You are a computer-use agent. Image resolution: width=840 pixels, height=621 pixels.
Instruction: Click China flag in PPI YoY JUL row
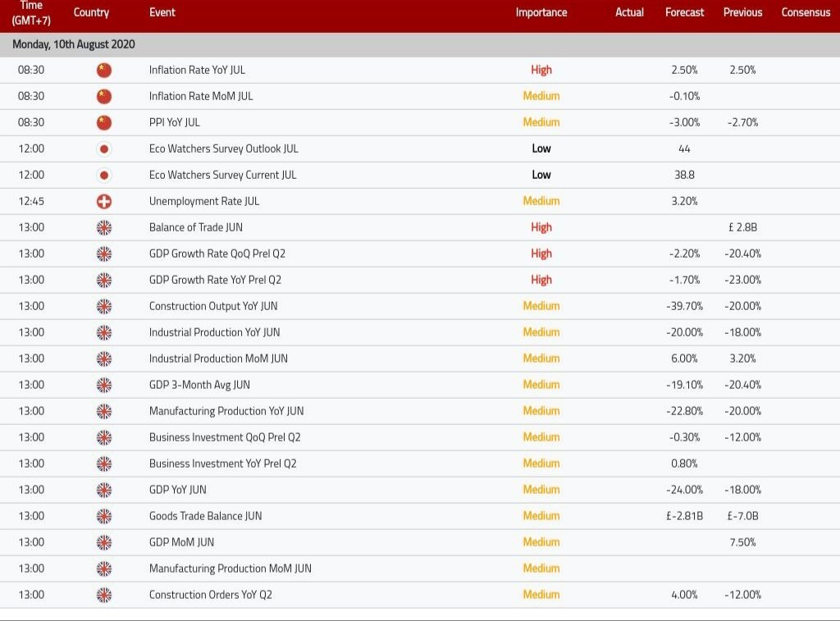(104, 122)
